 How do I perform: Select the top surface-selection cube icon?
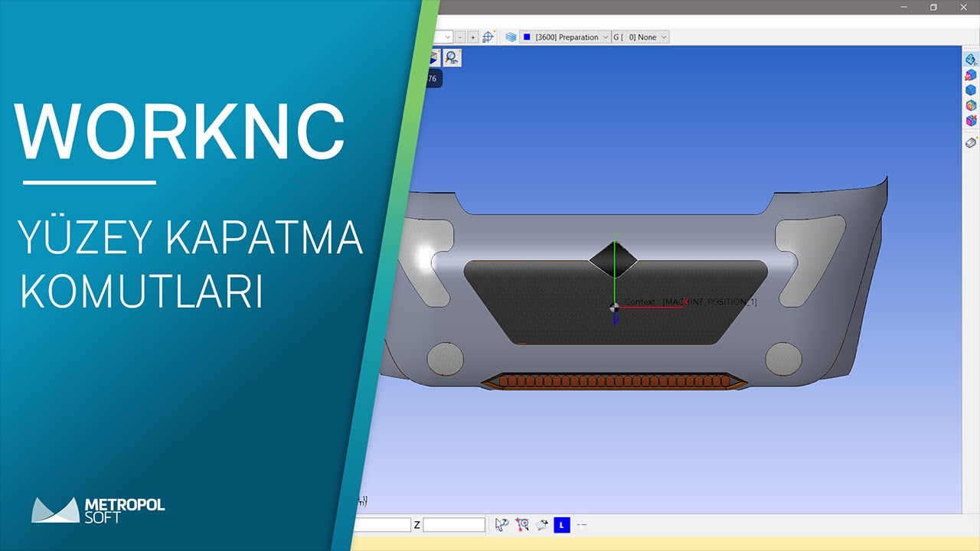(971, 59)
